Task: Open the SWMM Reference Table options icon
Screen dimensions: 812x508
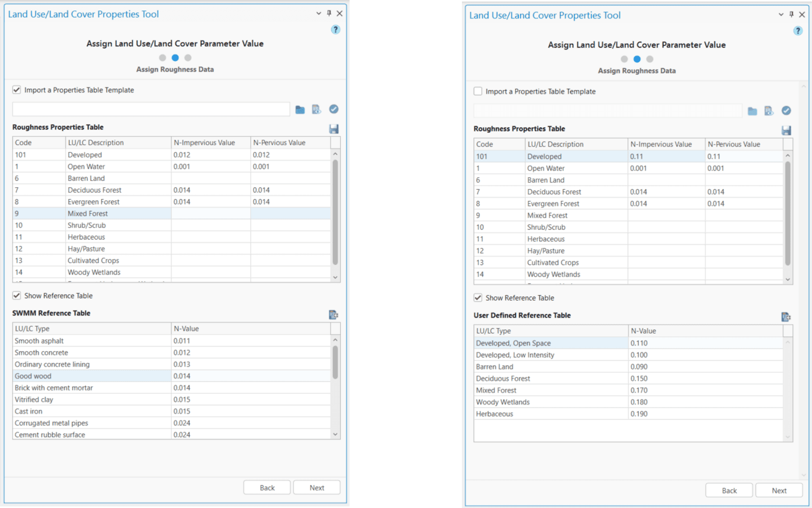Action: pyautogui.click(x=333, y=315)
